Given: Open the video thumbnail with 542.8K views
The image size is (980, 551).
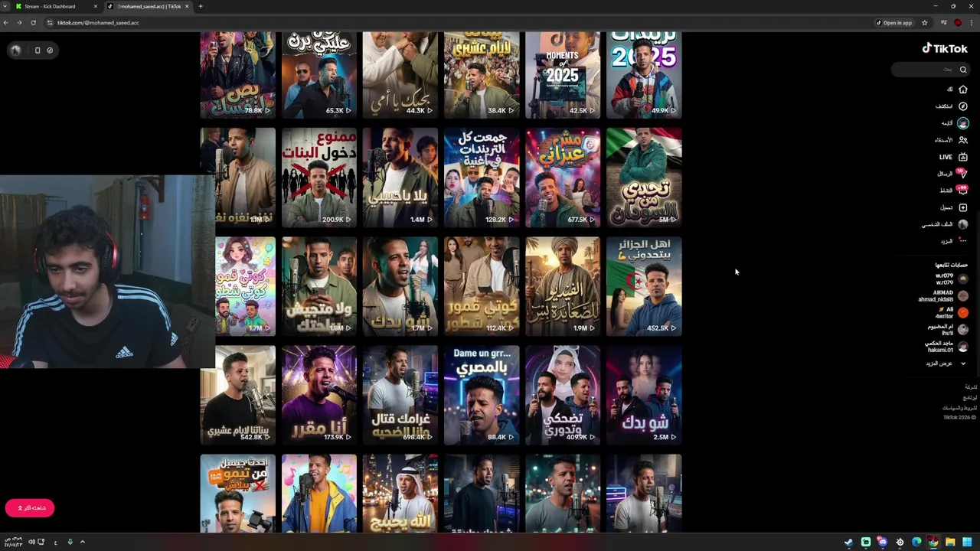Looking at the screenshot, I should point(238,395).
